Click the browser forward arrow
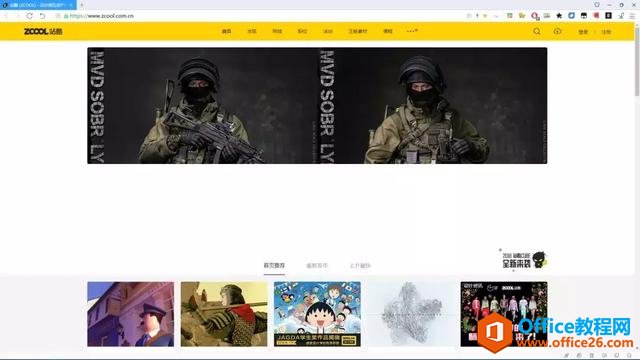Screen dimensions: 640x360 coord(18,16)
